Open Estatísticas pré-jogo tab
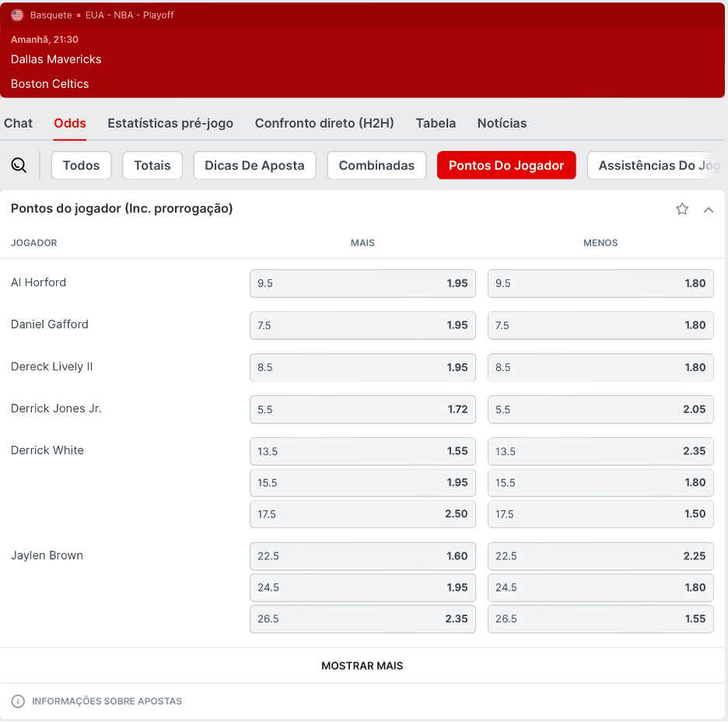The image size is (728, 722). [170, 123]
